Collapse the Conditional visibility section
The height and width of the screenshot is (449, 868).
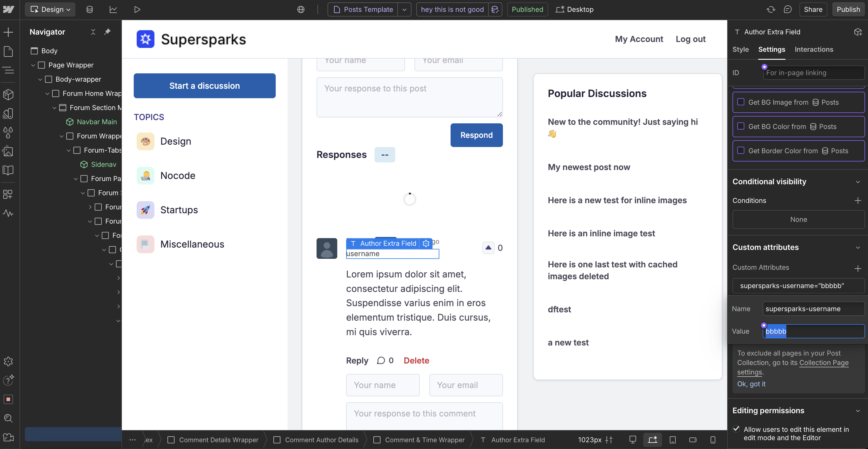tap(858, 182)
